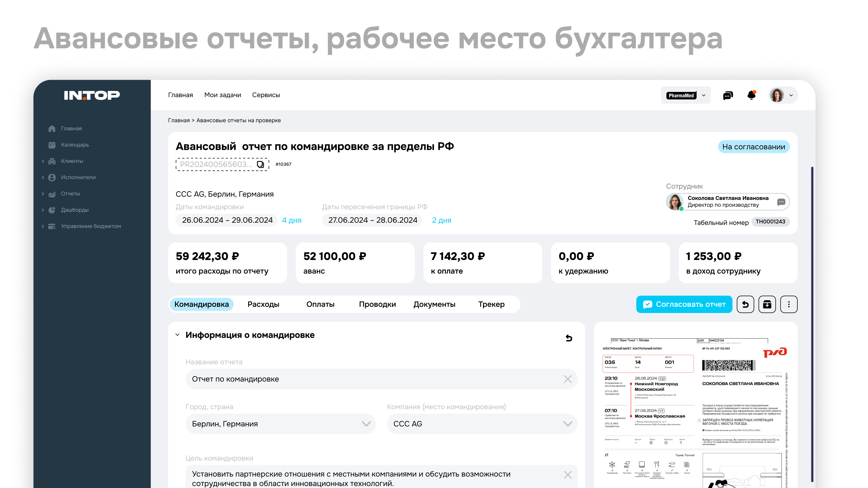Open the Мои задачи top link

click(222, 95)
